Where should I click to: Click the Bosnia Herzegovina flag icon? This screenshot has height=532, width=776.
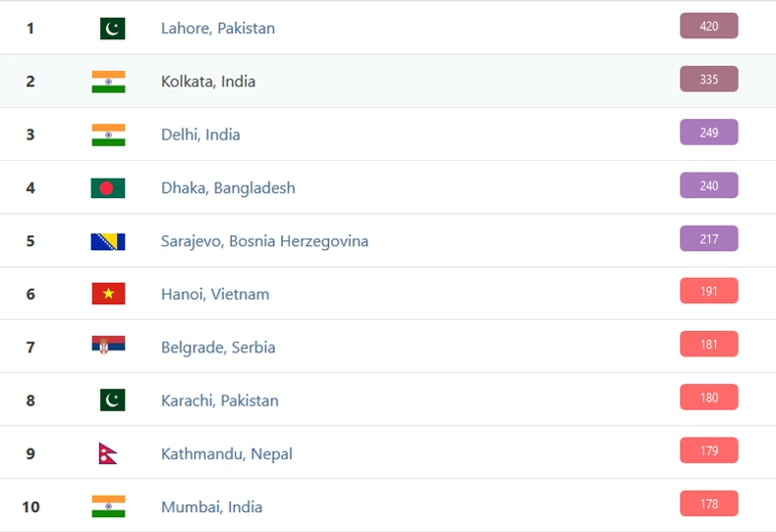tap(108, 240)
